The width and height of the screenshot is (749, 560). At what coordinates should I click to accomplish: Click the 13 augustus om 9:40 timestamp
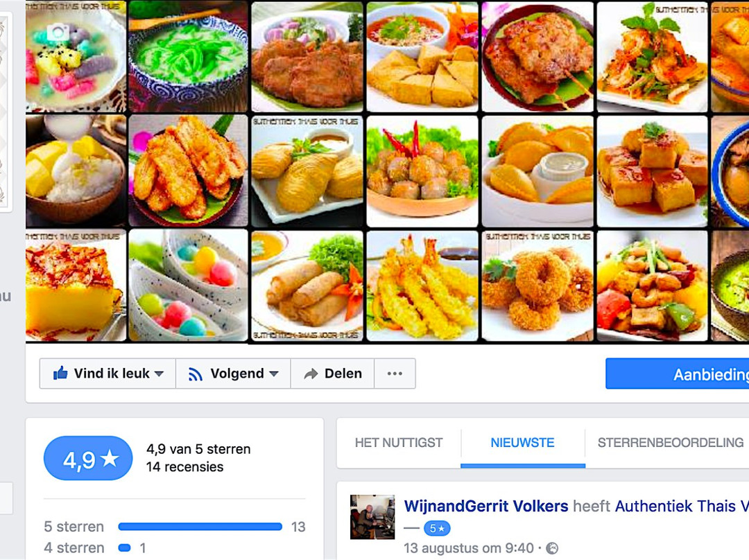(469, 548)
